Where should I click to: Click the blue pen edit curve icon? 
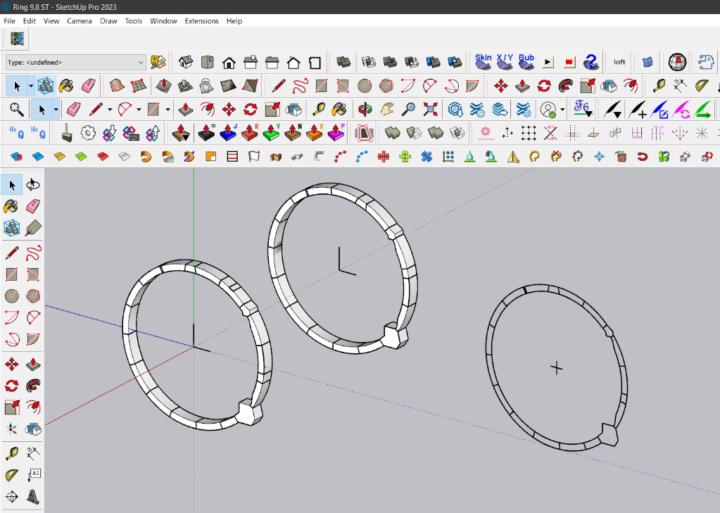pos(659,109)
